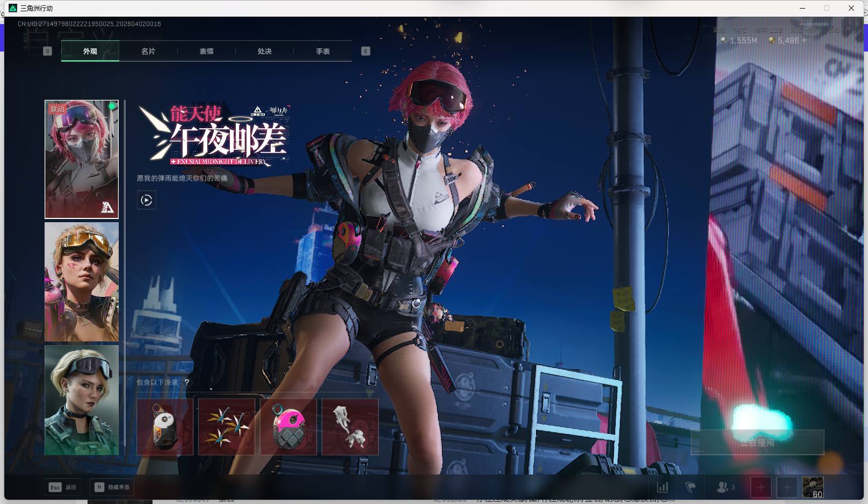Click the Q previous-tab key icon
The height and width of the screenshot is (504, 868).
(x=47, y=52)
